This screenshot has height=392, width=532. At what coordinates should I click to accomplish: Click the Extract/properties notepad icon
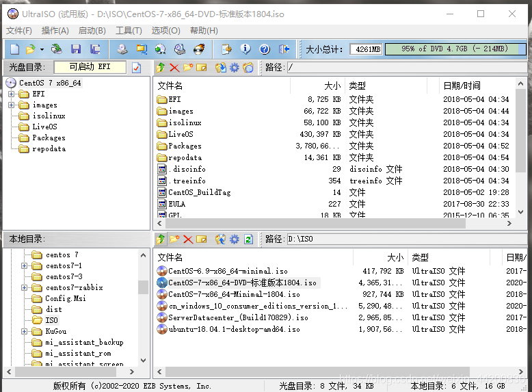pos(226,49)
